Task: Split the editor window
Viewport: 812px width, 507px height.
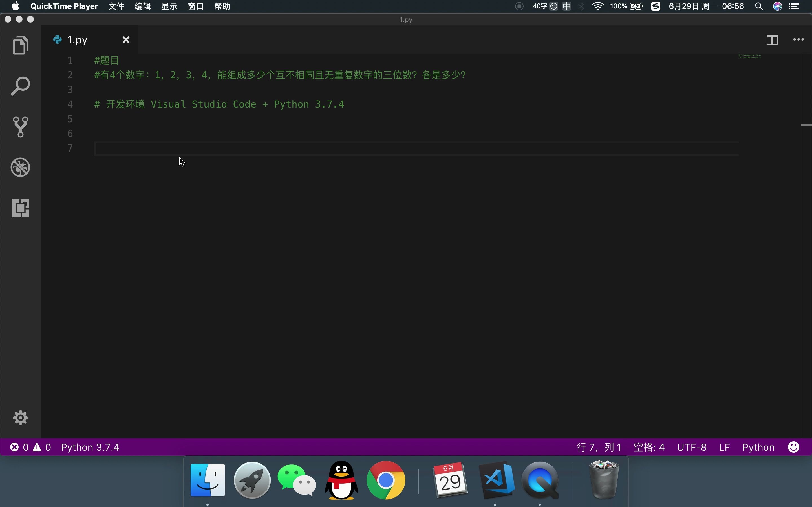Action: [x=772, y=39]
